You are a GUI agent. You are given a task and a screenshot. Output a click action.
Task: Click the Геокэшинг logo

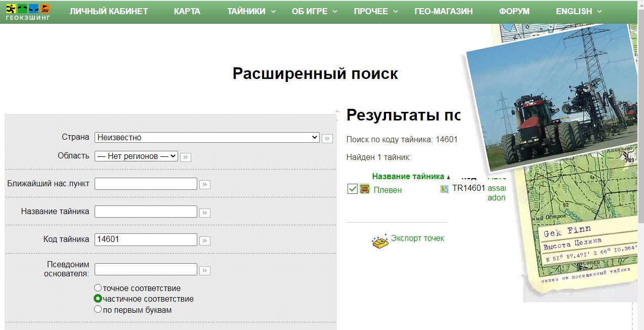coord(28,12)
